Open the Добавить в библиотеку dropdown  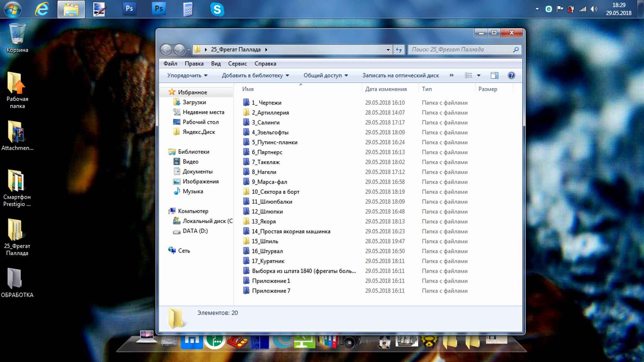(x=255, y=75)
